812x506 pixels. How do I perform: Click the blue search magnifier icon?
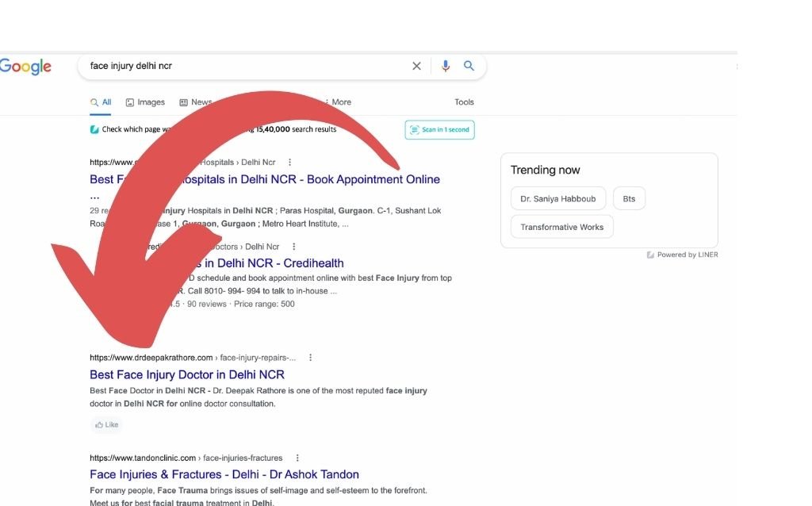pyautogui.click(x=469, y=66)
